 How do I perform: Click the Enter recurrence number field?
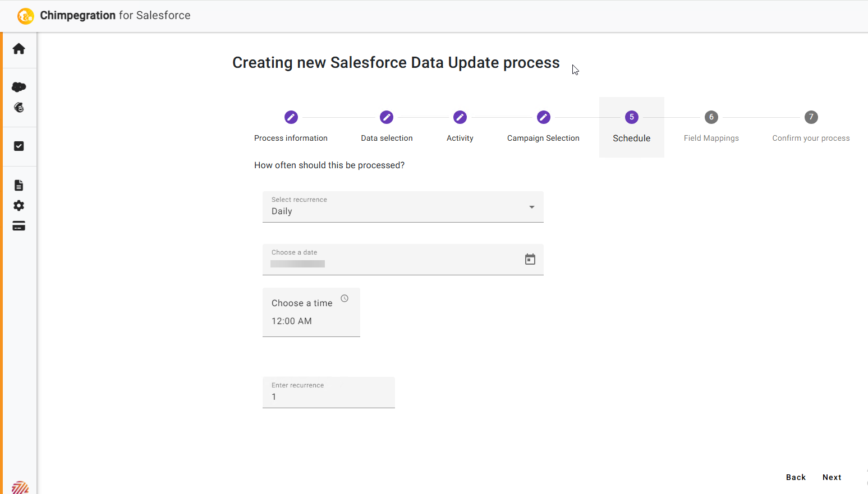pos(329,393)
